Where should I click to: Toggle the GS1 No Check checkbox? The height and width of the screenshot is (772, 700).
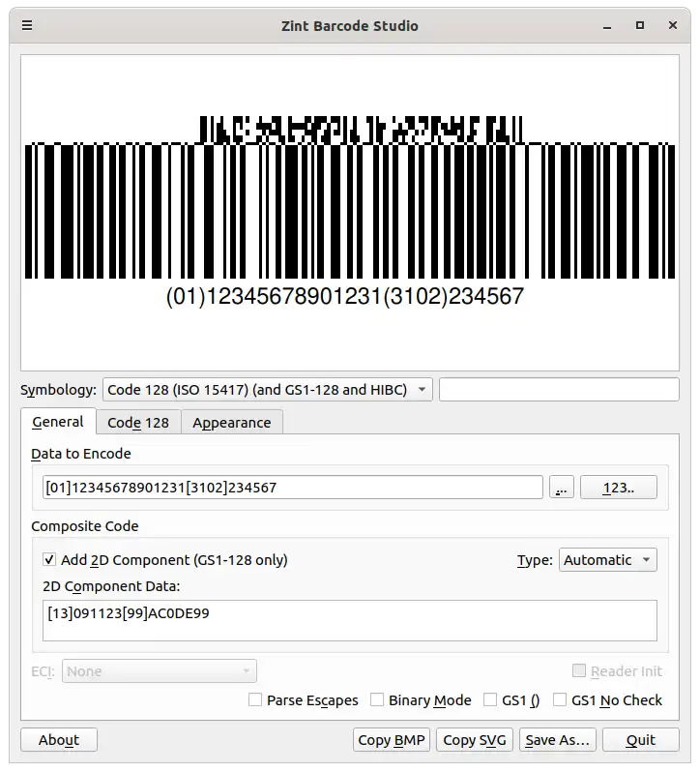coord(559,699)
